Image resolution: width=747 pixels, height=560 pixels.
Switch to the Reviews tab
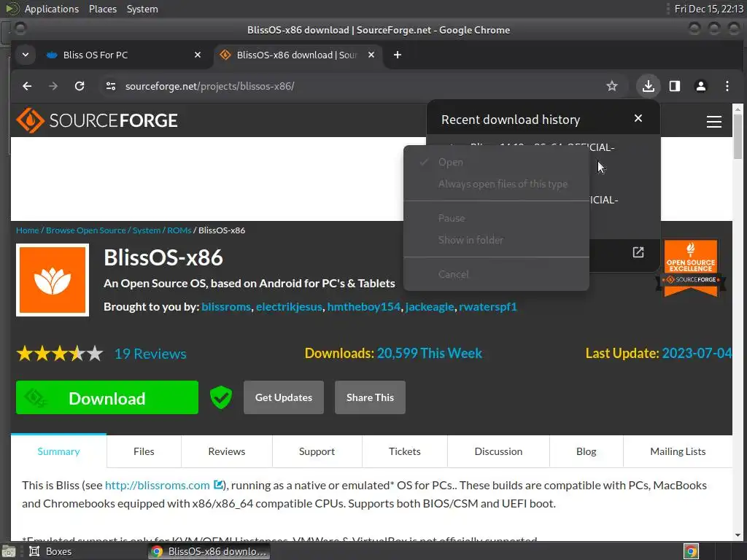(x=227, y=451)
